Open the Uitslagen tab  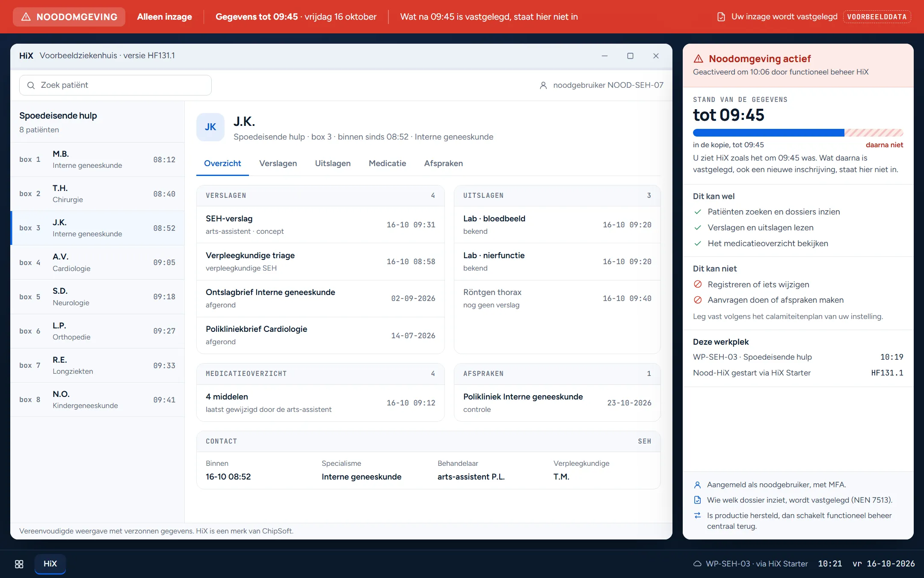(333, 163)
